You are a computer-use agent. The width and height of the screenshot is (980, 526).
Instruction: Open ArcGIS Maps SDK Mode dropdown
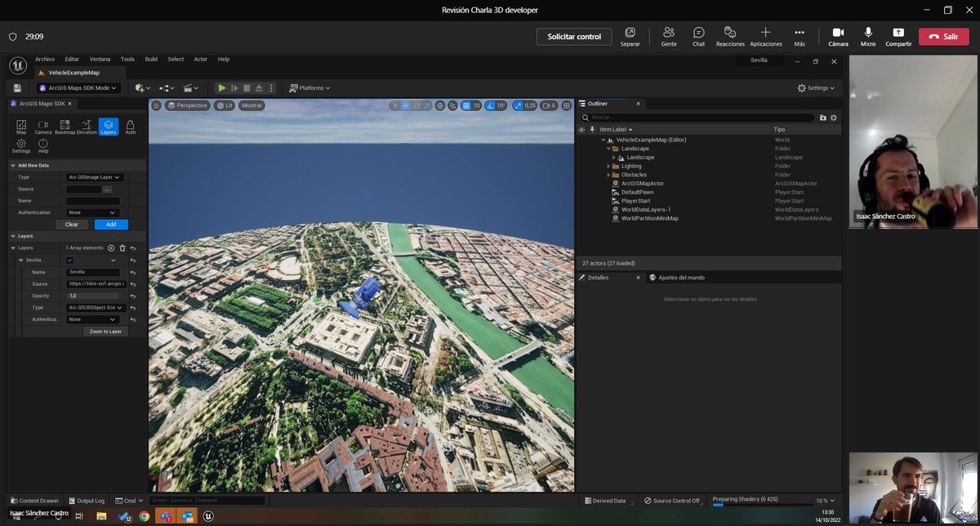78,87
